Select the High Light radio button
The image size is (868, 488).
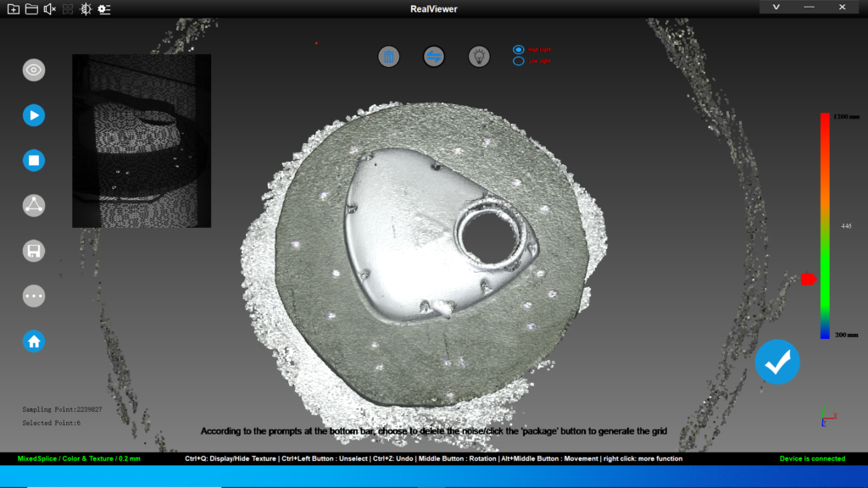tap(518, 49)
